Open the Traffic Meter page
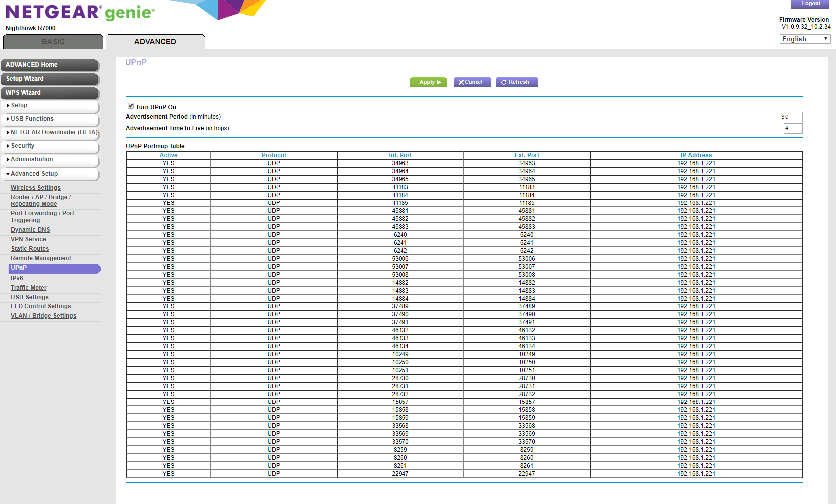836x504 pixels. [x=29, y=288]
